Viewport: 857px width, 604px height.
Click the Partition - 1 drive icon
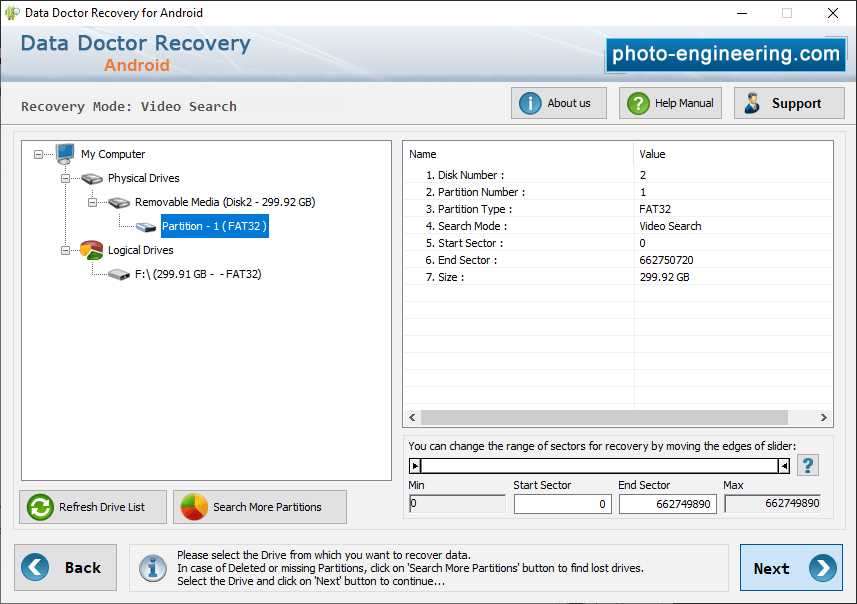pyautogui.click(x=146, y=227)
